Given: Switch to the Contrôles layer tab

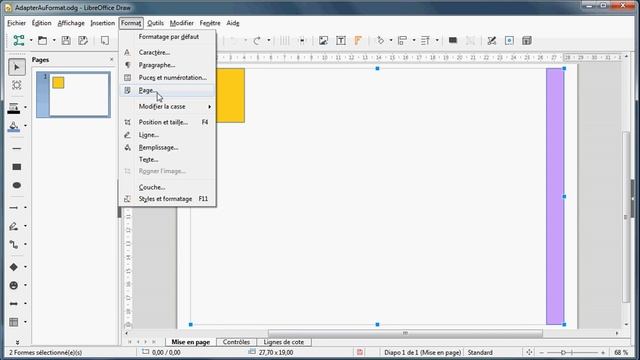Looking at the screenshot, I should (x=236, y=342).
